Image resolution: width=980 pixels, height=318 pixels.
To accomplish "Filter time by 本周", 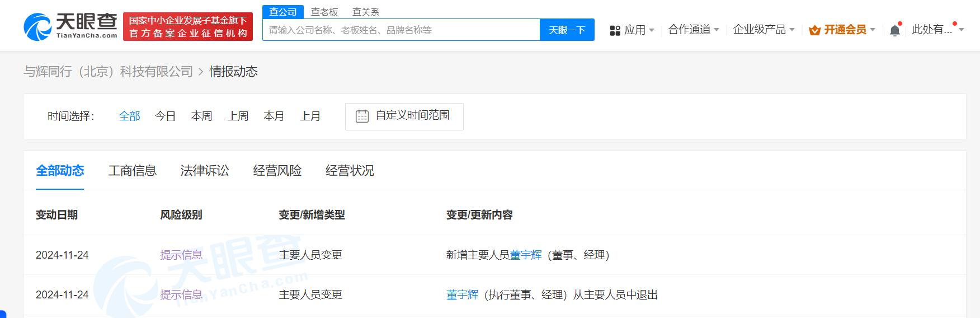I will pos(202,116).
